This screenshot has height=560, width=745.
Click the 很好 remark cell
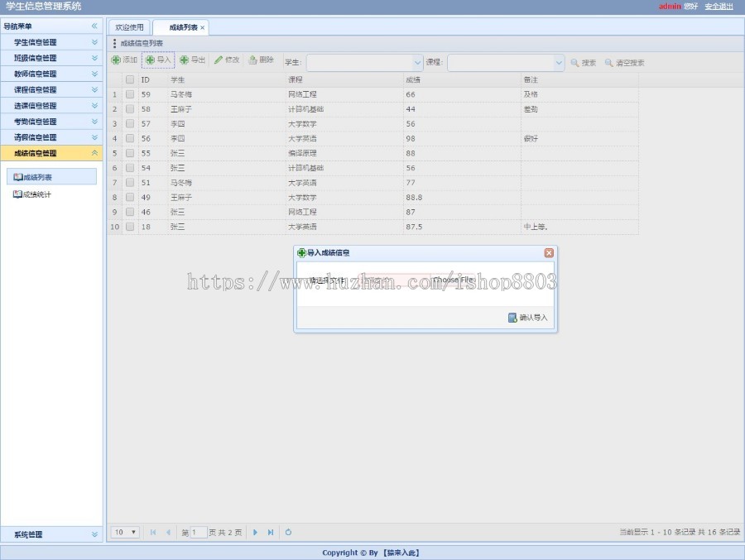579,138
